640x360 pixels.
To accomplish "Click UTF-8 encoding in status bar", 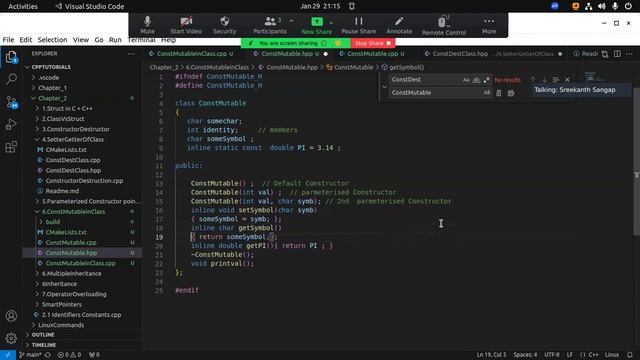I will coord(552,355).
